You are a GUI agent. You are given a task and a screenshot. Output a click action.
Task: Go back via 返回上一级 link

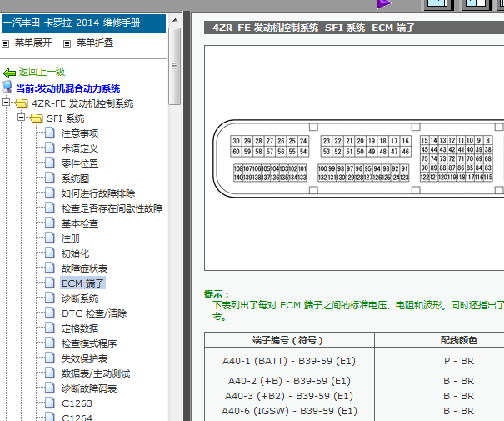coord(42,72)
